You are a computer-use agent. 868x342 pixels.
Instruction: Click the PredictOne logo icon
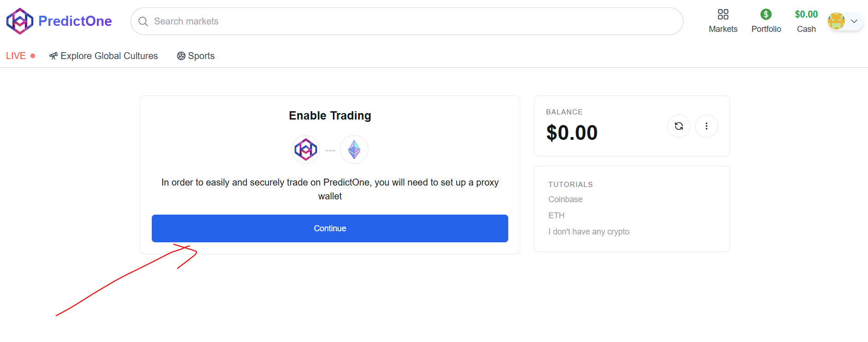coord(19,21)
